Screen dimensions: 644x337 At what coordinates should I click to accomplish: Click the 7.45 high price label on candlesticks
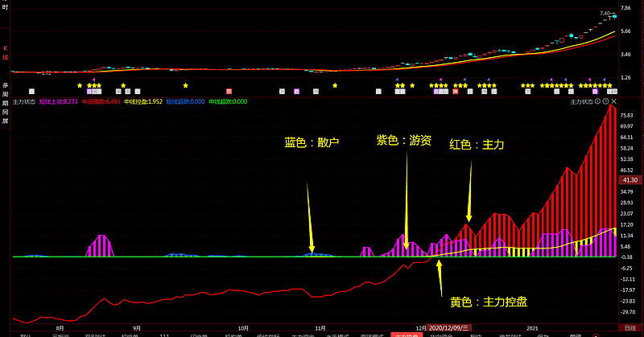(605, 13)
